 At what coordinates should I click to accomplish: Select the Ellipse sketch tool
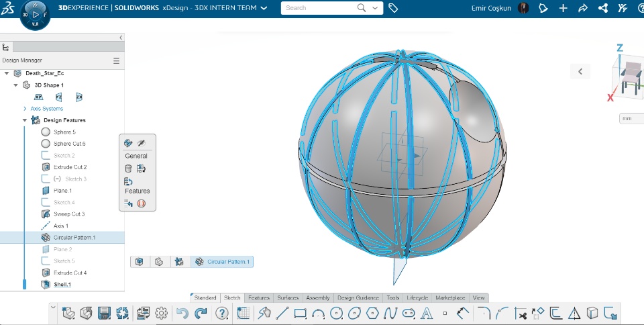coord(354,314)
